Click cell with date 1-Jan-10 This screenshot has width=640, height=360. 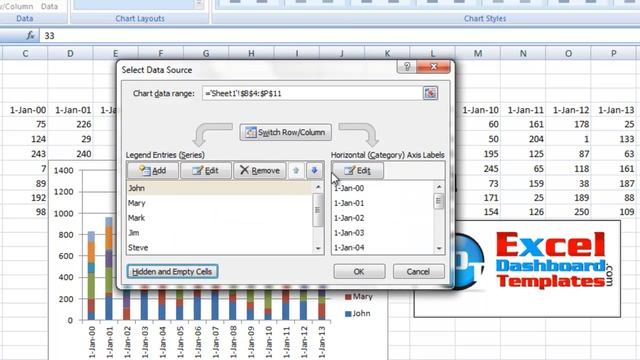coord(478,110)
